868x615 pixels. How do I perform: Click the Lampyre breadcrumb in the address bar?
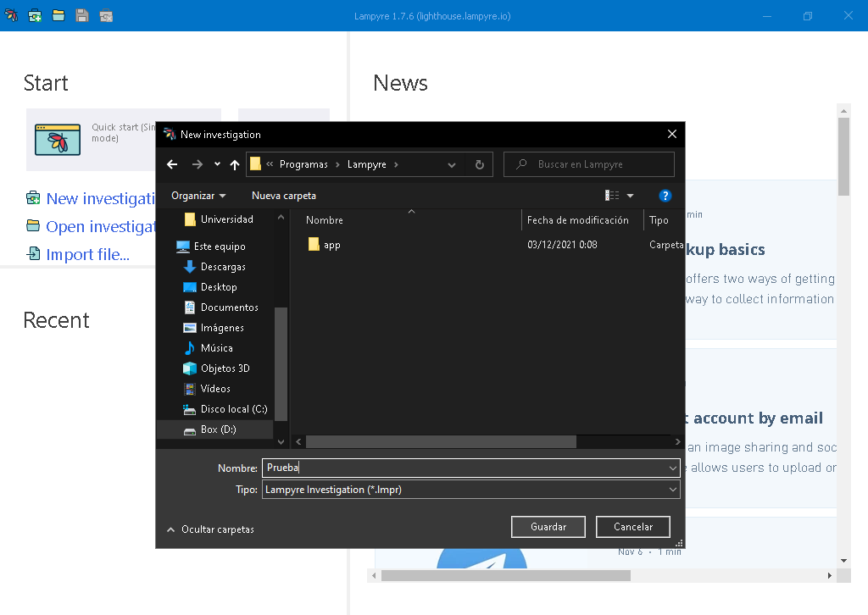click(x=366, y=164)
